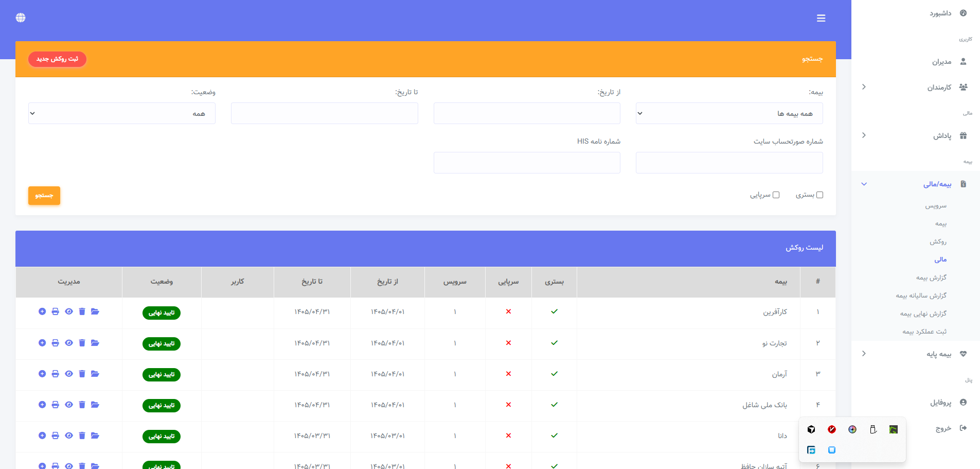Open the روکش submenu item
980x469 pixels.
coord(938,241)
